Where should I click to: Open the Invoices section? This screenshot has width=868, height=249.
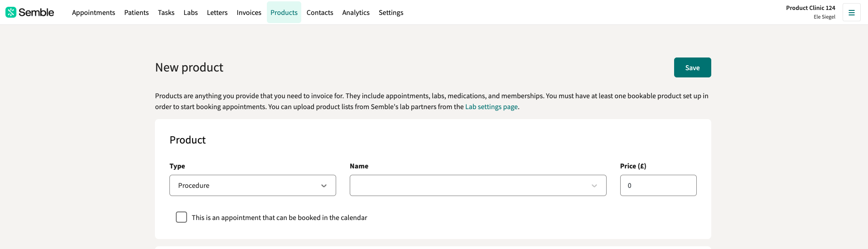[x=249, y=12]
